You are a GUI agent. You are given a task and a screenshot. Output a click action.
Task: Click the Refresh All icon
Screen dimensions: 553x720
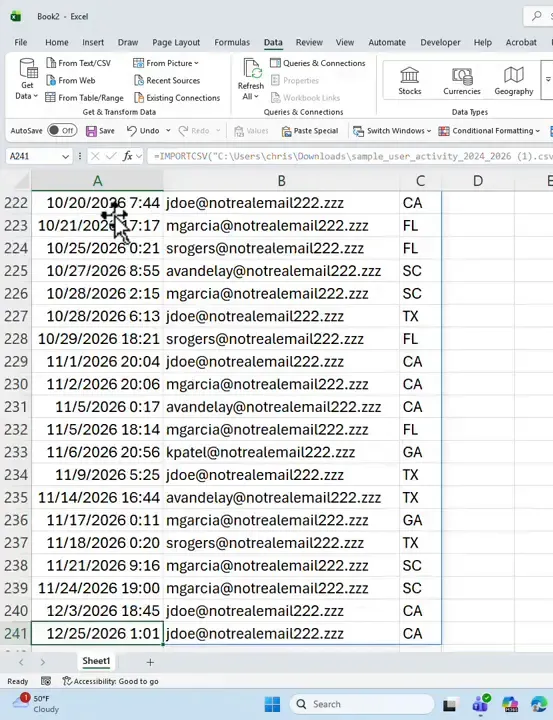pos(251,69)
